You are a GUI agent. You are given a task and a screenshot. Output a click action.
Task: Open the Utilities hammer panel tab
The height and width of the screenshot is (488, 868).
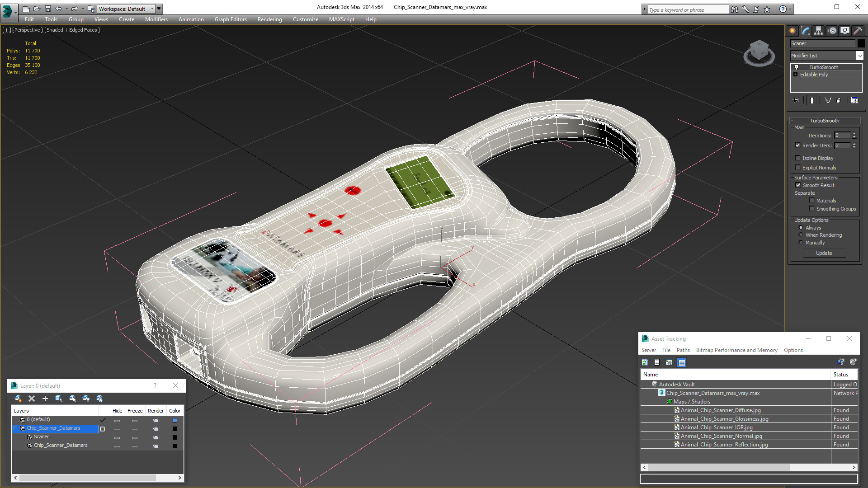(x=858, y=31)
